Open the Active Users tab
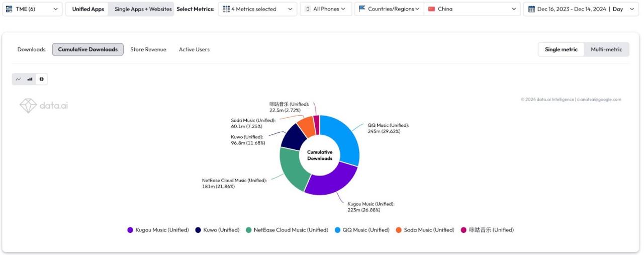Screen dimensions: 644x255 coord(194,49)
